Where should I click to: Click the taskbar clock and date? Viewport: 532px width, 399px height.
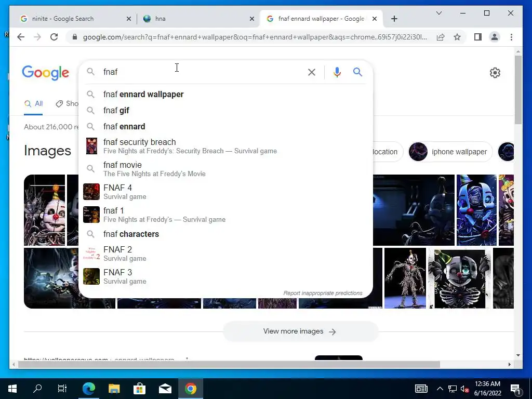tap(487, 389)
